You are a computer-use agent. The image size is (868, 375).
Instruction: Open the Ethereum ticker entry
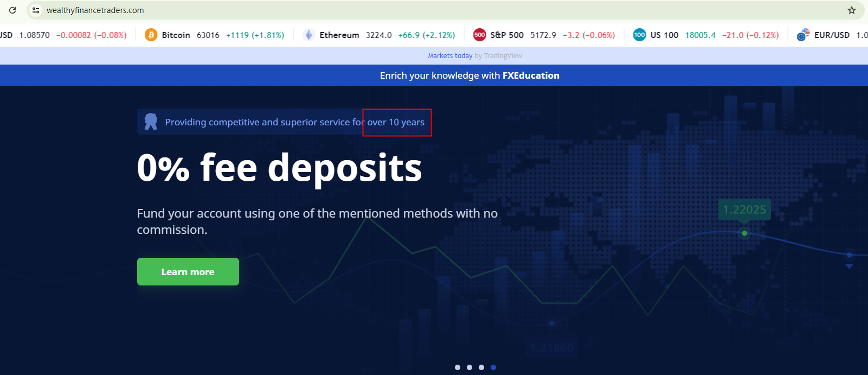tap(379, 35)
